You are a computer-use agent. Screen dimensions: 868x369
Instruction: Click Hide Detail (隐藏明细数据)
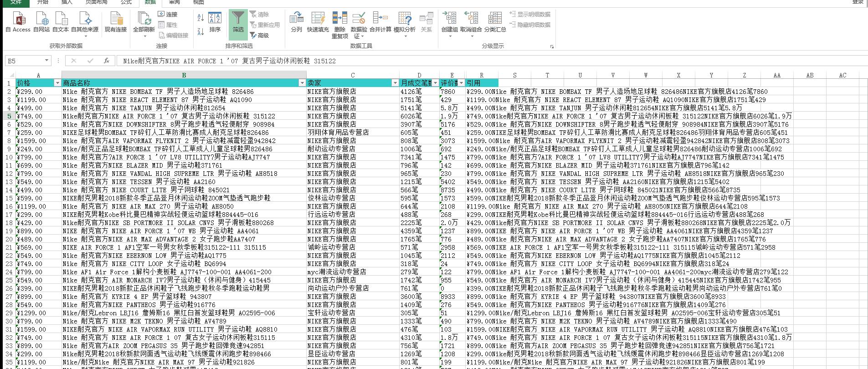[x=530, y=25]
